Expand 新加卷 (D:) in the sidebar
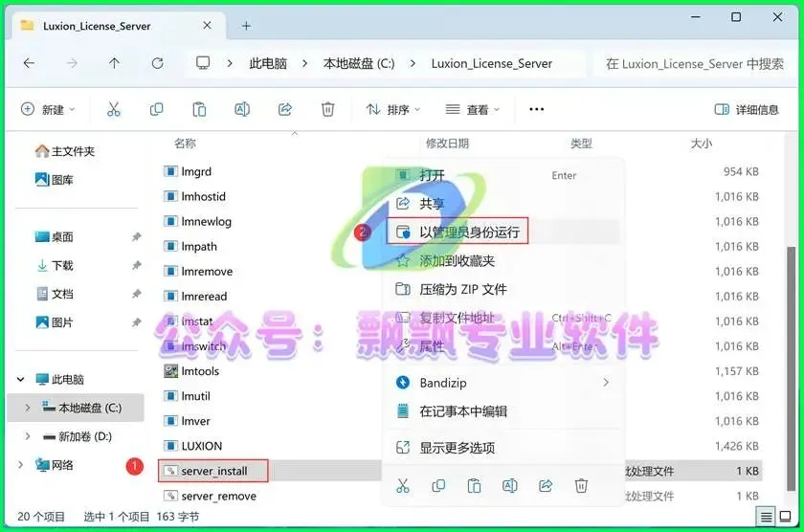 (27, 436)
